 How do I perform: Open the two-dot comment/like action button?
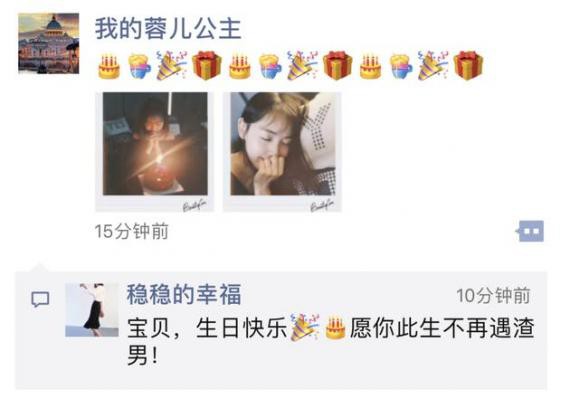[530, 231]
